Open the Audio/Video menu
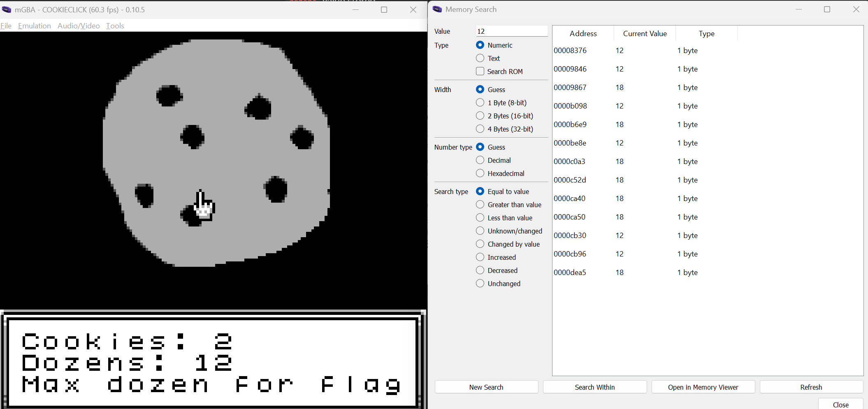Screen dimensions: 868x409 pyautogui.click(x=79, y=26)
